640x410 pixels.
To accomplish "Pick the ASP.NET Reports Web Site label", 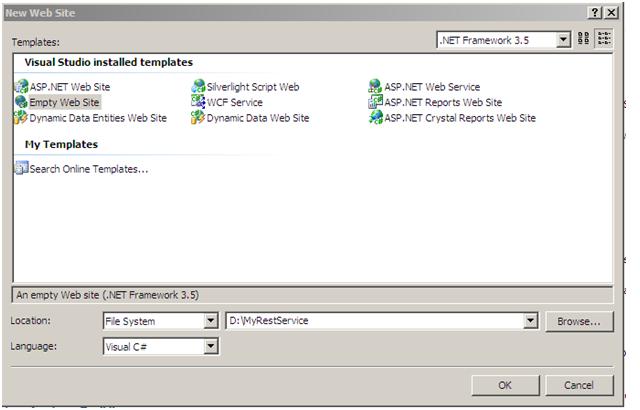I will point(443,102).
